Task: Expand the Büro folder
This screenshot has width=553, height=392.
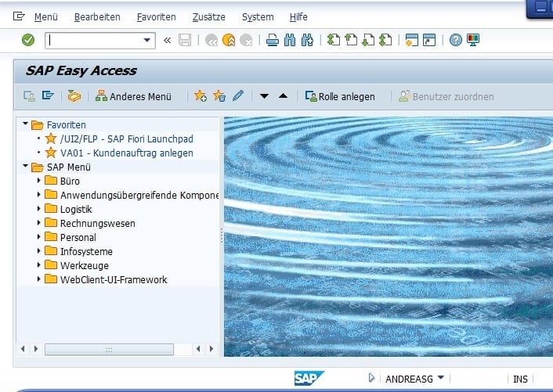Action: point(39,180)
